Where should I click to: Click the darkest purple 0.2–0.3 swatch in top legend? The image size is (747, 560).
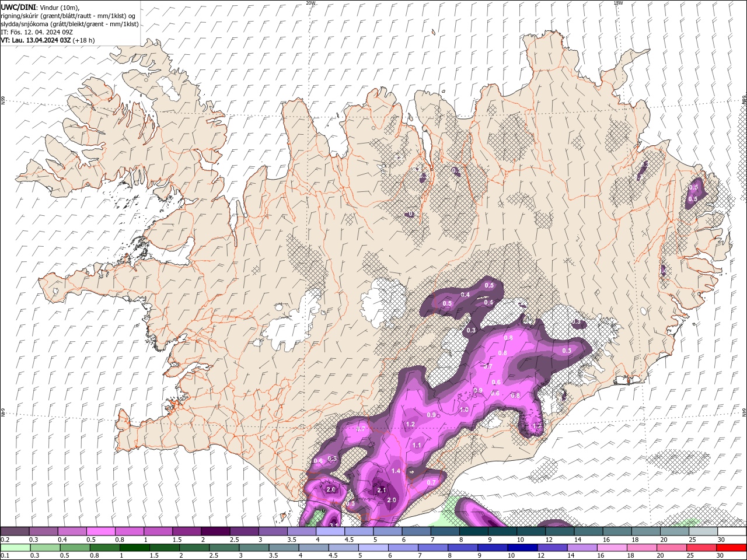coord(15,531)
